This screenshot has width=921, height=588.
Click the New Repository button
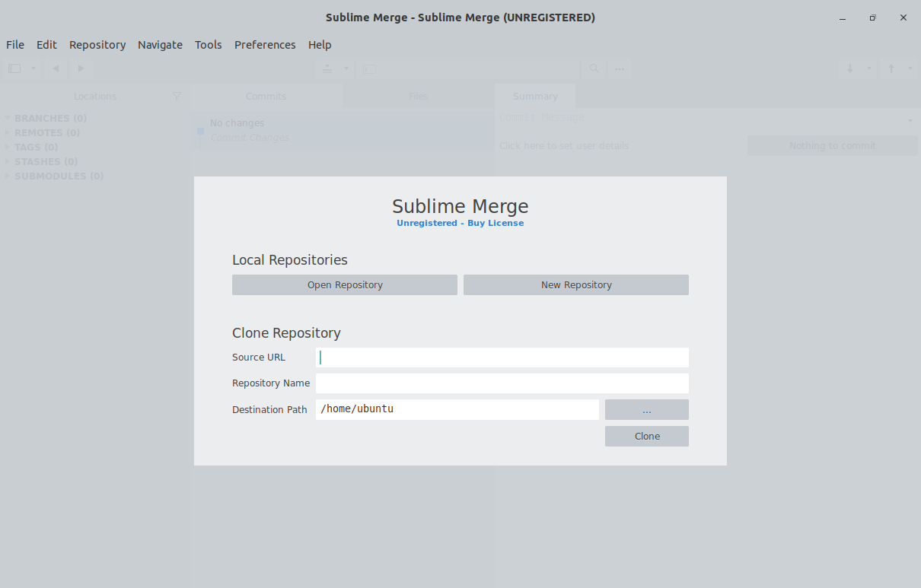(576, 284)
